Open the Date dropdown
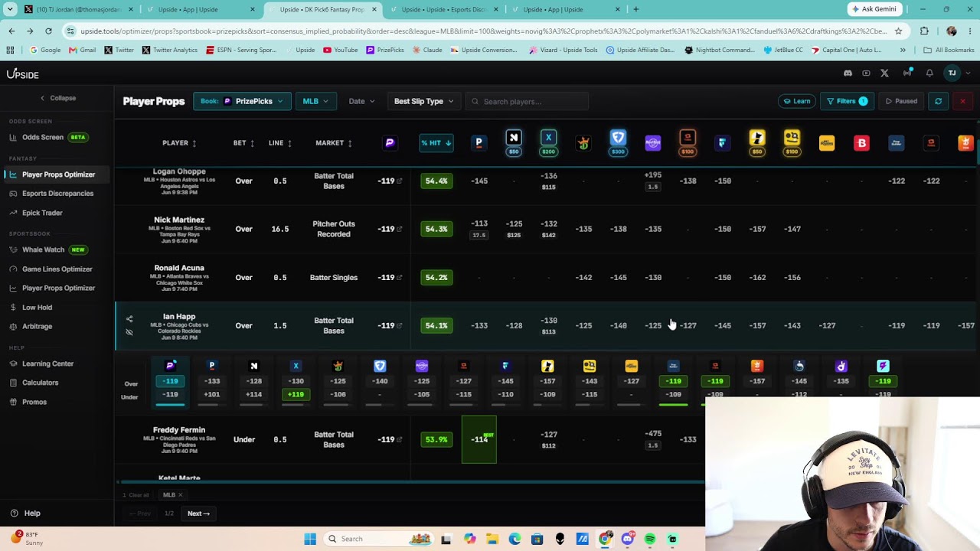This screenshot has width=980, height=551. pos(361,101)
